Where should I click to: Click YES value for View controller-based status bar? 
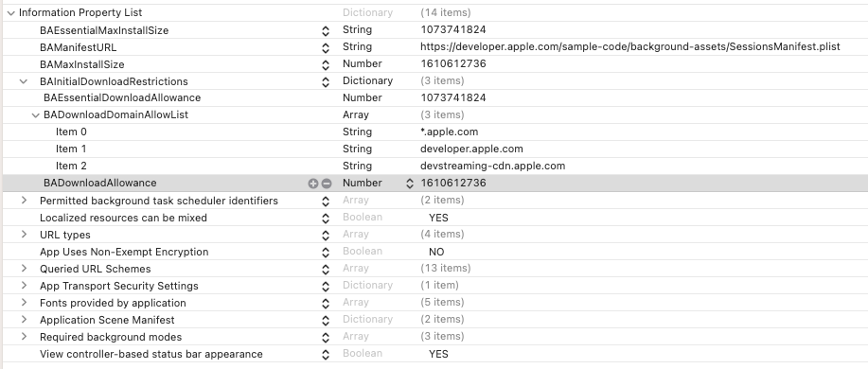click(x=438, y=354)
